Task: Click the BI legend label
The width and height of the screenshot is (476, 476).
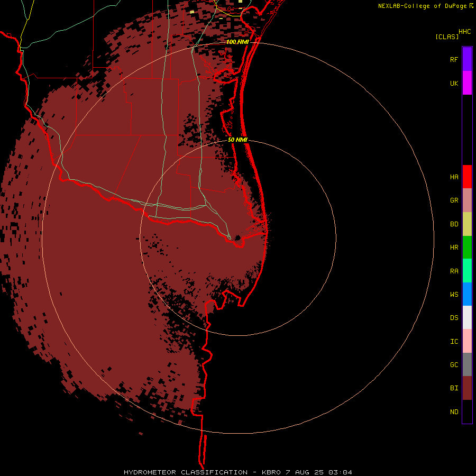Action: tap(454, 388)
